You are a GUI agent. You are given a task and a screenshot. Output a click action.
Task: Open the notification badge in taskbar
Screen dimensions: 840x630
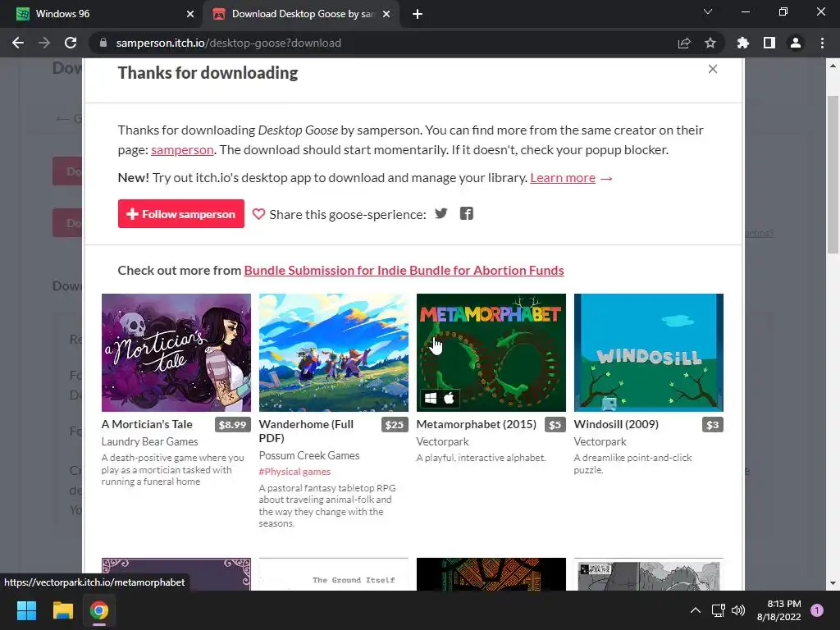817,610
